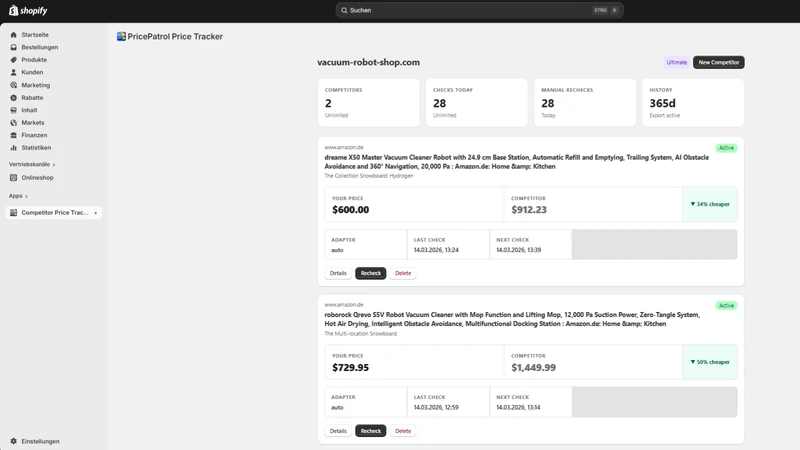Click the Manual Rechecks card

pyautogui.click(x=585, y=103)
